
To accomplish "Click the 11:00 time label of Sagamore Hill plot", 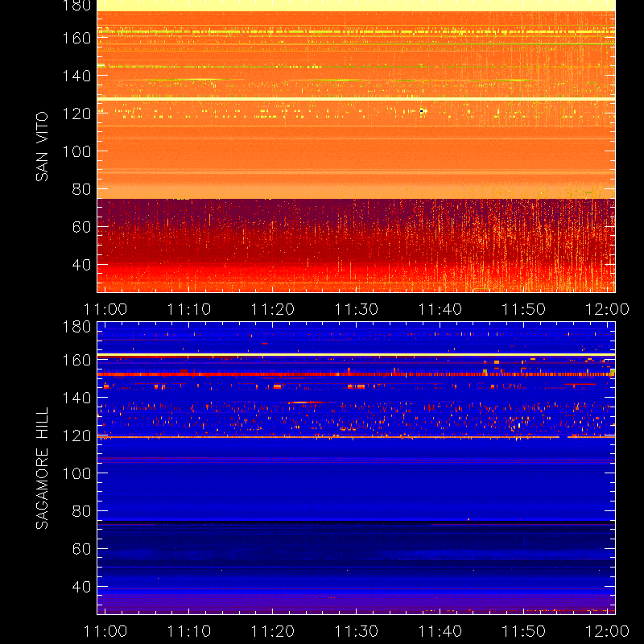I will tap(105, 631).
